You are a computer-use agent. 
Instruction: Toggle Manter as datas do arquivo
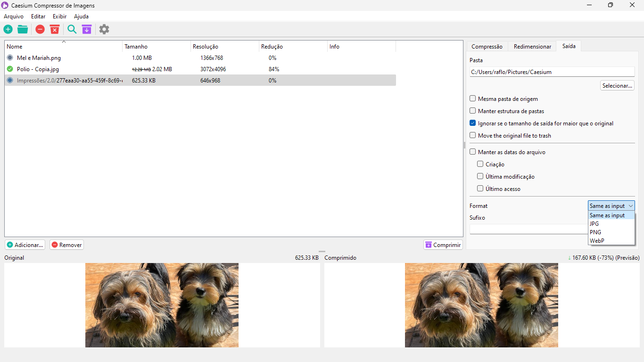tap(473, 152)
